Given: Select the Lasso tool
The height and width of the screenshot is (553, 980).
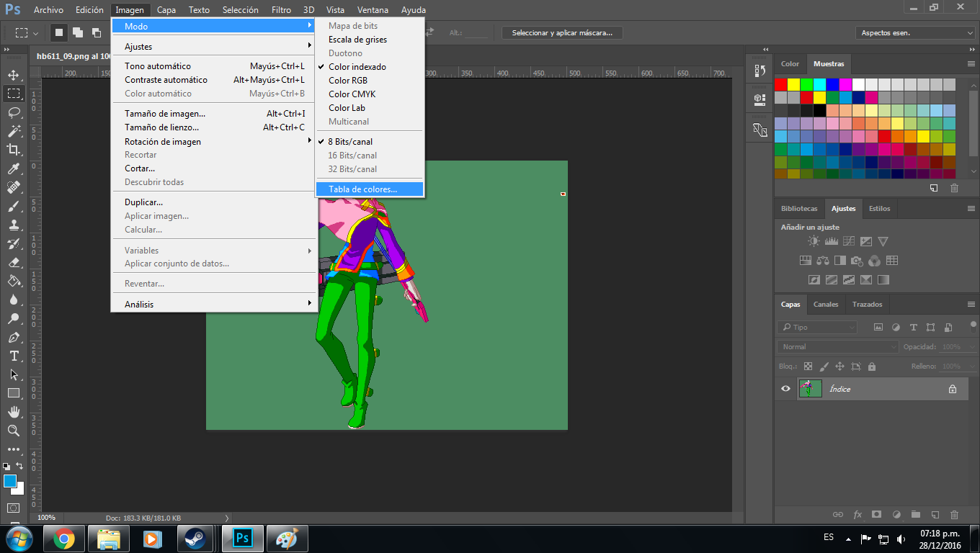Looking at the screenshot, I should tap(14, 112).
